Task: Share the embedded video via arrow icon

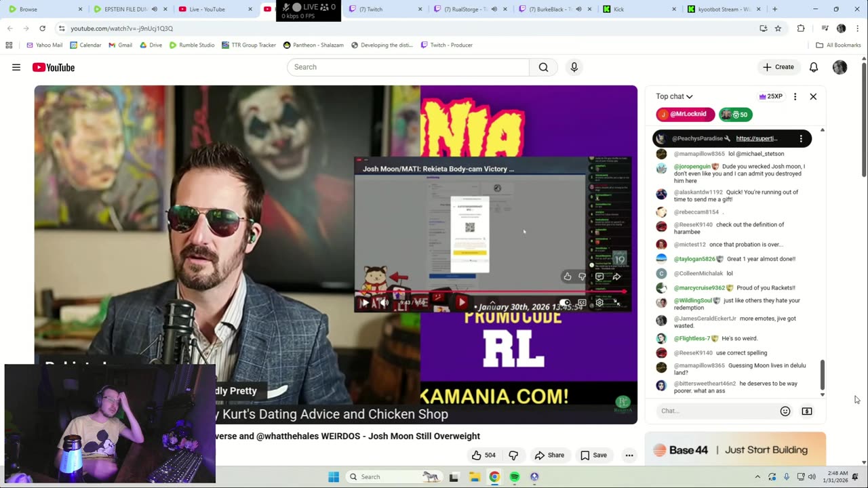Action: click(616, 277)
